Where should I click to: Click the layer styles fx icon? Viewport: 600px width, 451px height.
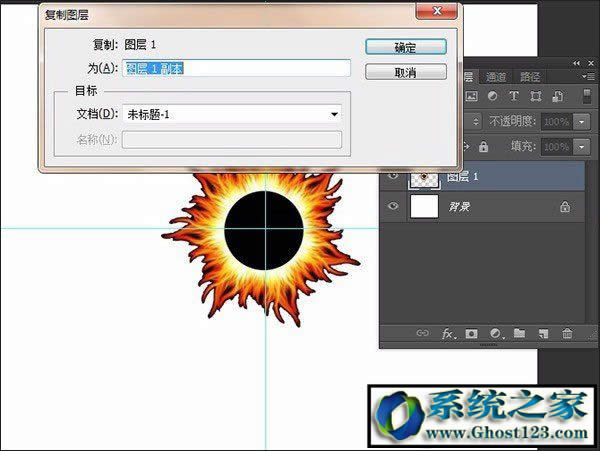448,333
